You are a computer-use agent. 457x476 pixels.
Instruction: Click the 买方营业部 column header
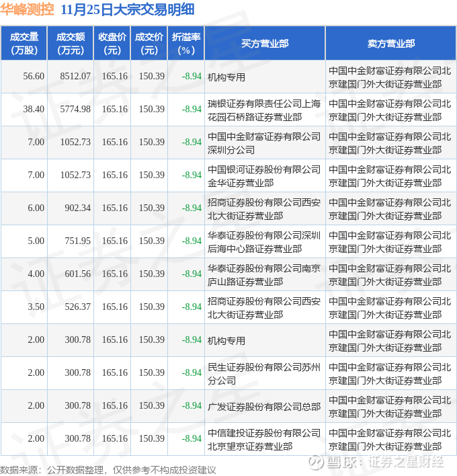[265, 44]
